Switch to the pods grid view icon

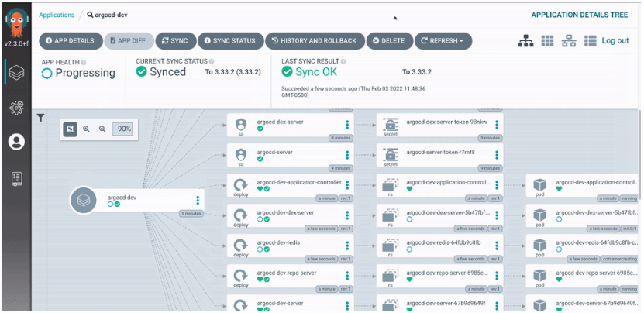pos(547,40)
